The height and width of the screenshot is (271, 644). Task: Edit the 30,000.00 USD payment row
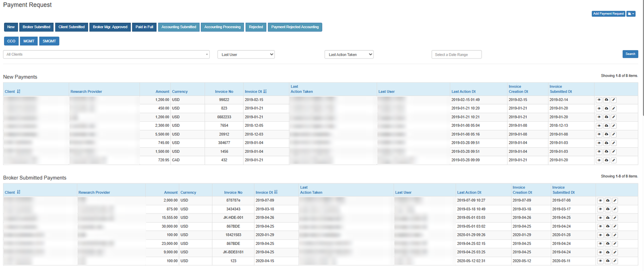[615, 226]
